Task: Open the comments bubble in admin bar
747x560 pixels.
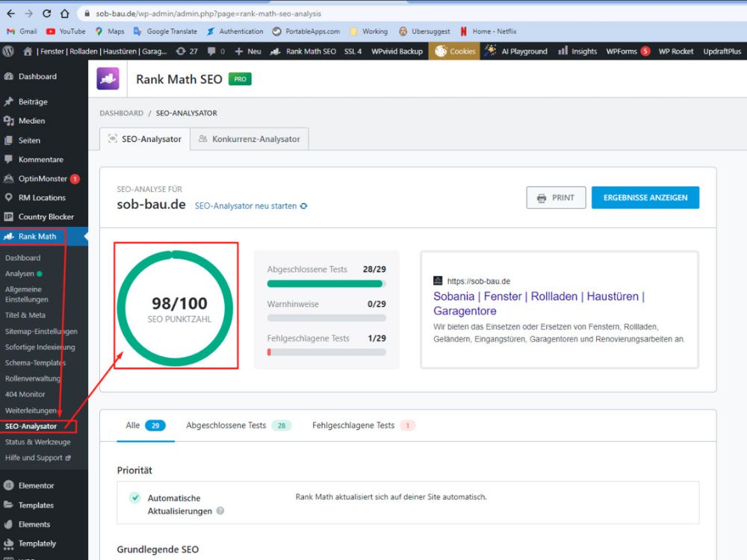Action: coord(216,51)
